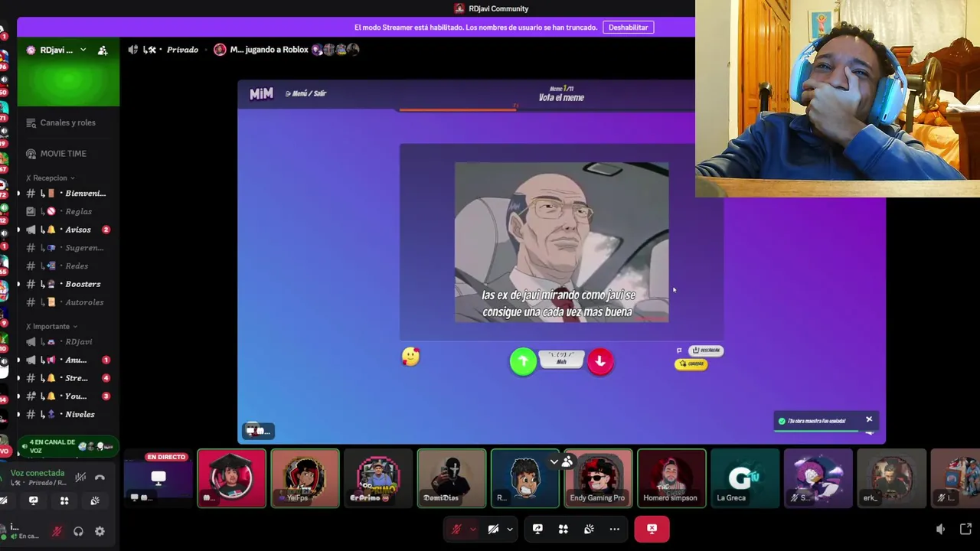This screenshot has width=980, height=551.
Task: Share screen from voice panel
Action: pyautogui.click(x=33, y=500)
